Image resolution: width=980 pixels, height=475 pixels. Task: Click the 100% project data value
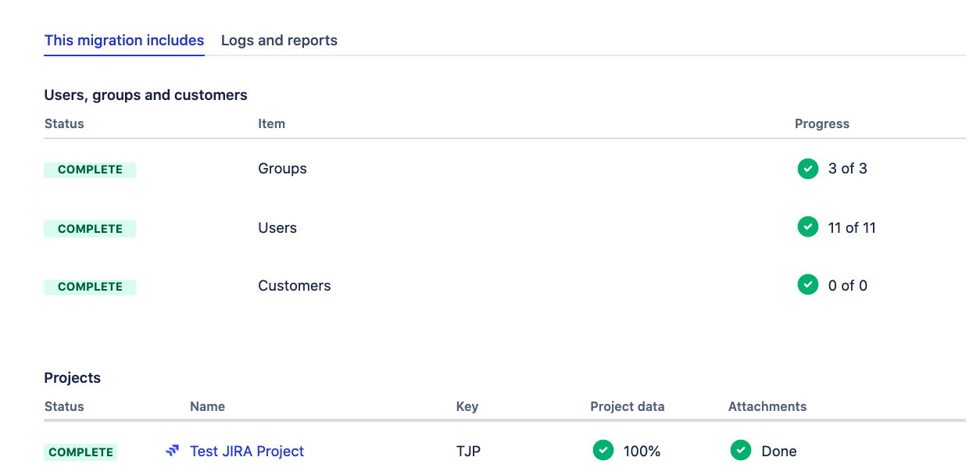point(642,452)
